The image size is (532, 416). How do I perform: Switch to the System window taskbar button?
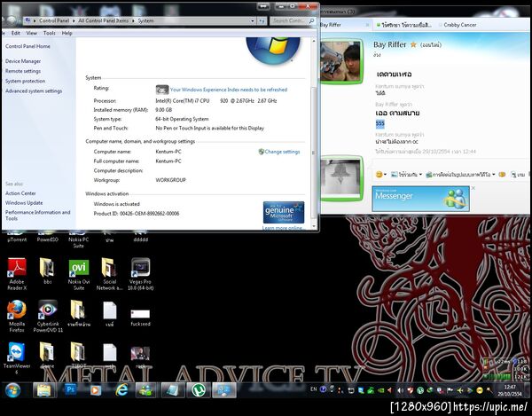[x=224, y=390]
